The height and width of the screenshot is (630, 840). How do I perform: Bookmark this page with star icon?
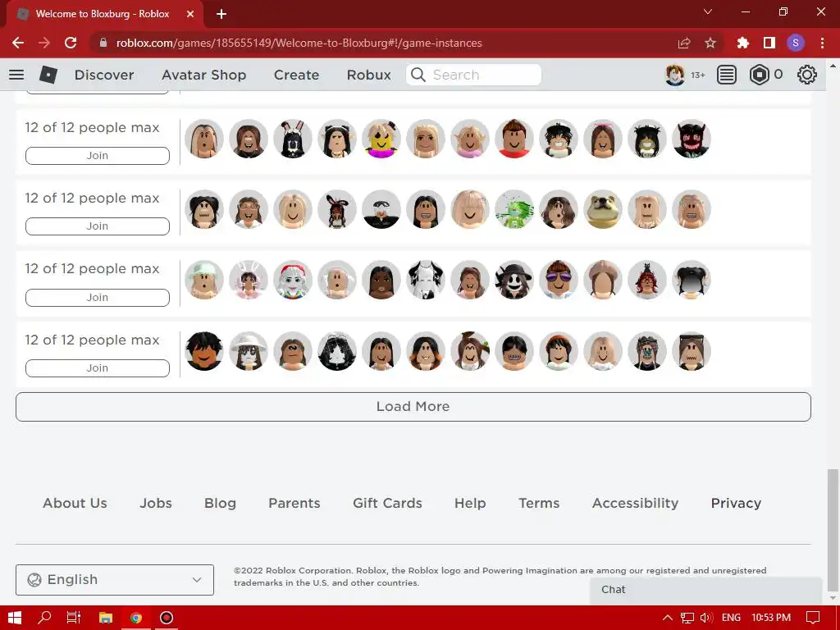tap(710, 43)
